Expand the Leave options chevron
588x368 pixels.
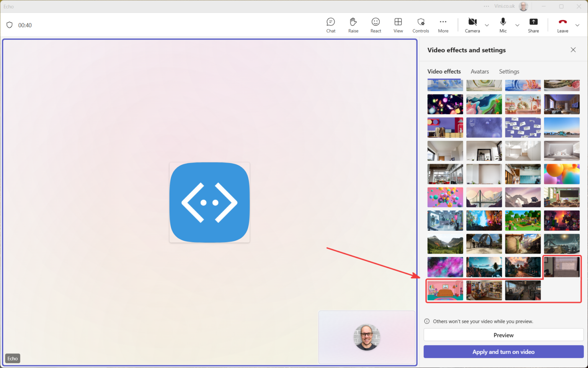coord(577,25)
